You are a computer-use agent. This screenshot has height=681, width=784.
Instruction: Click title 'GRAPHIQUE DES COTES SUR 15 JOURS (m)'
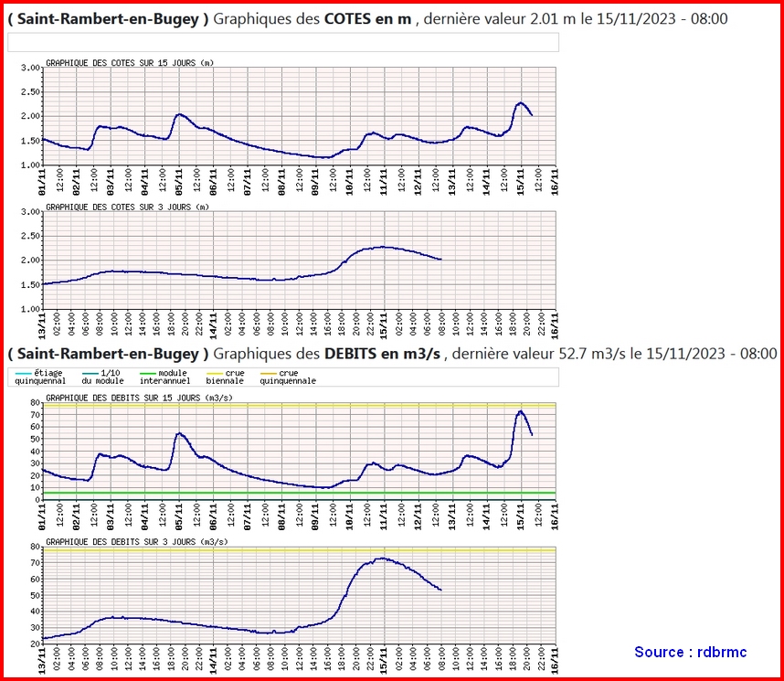(130, 63)
